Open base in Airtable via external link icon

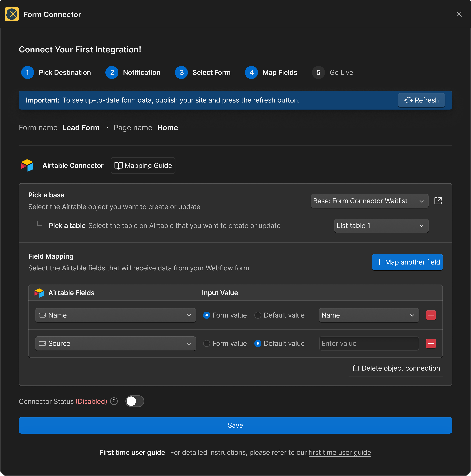click(438, 201)
